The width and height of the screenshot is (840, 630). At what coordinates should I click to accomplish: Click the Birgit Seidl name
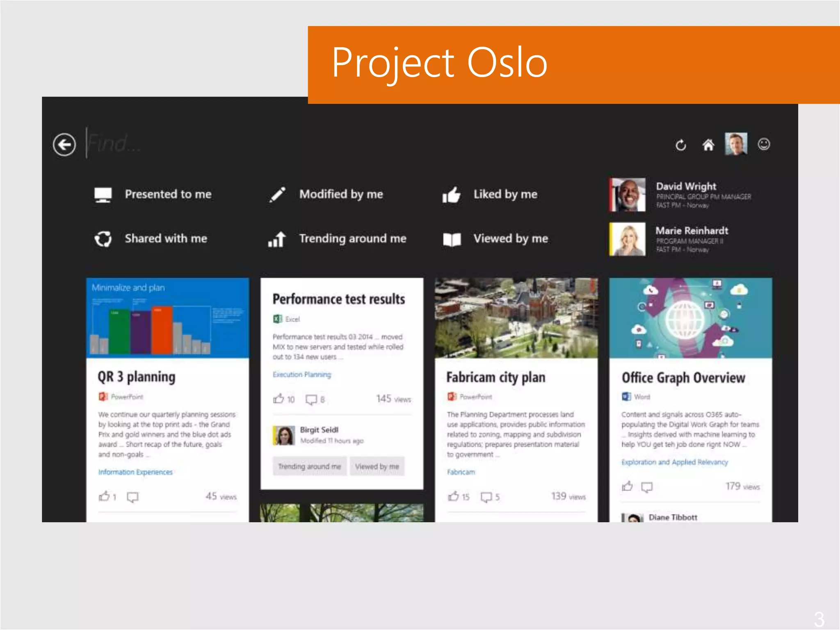coord(319,430)
